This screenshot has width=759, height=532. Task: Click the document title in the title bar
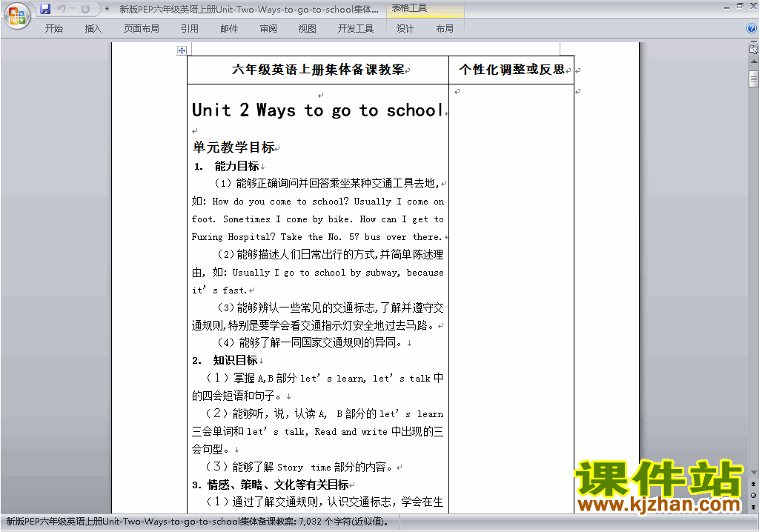pos(249,9)
